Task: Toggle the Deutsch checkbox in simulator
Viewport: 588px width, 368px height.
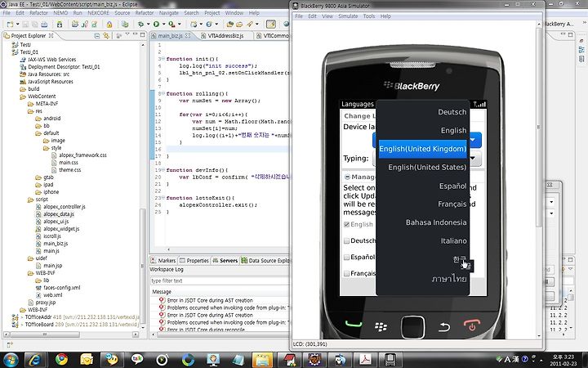Action: pos(346,240)
